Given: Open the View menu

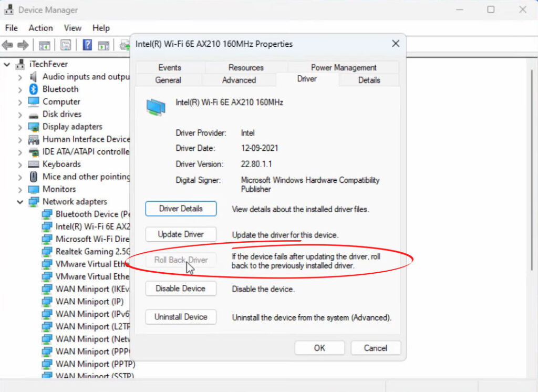Looking at the screenshot, I should point(73,28).
